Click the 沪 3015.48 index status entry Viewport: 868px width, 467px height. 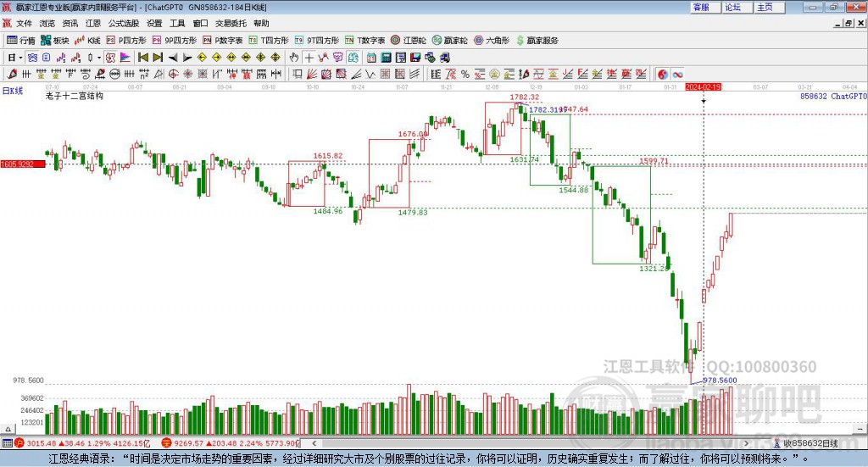[x=83, y=443]
